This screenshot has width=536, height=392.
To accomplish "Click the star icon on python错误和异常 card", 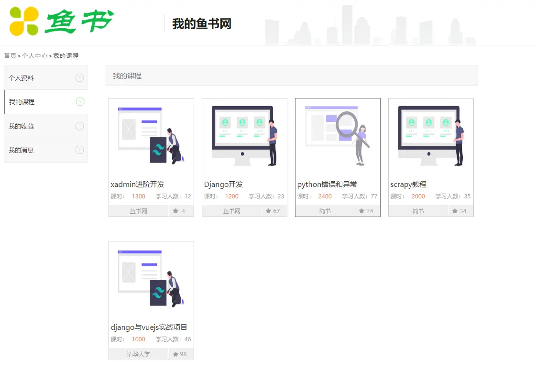I will (361, 211).
